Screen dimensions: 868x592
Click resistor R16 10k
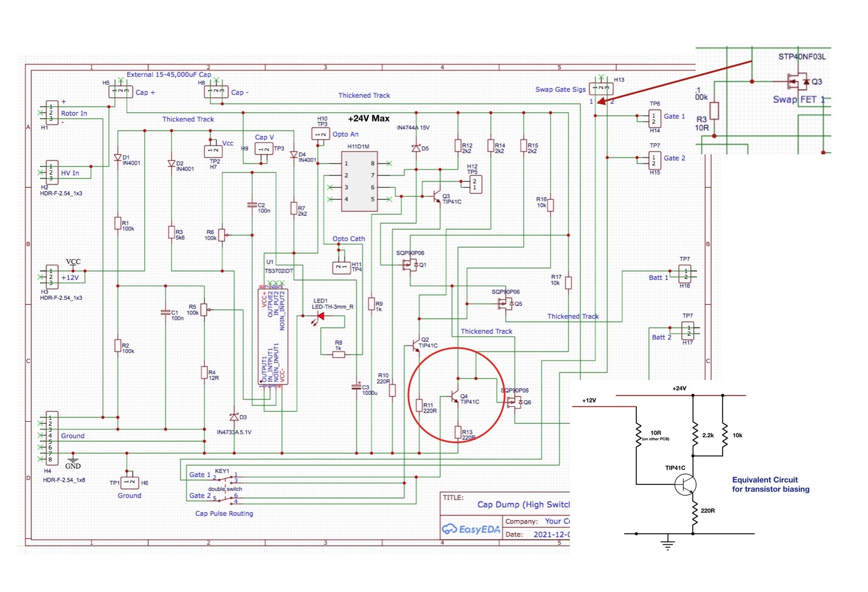550,205
